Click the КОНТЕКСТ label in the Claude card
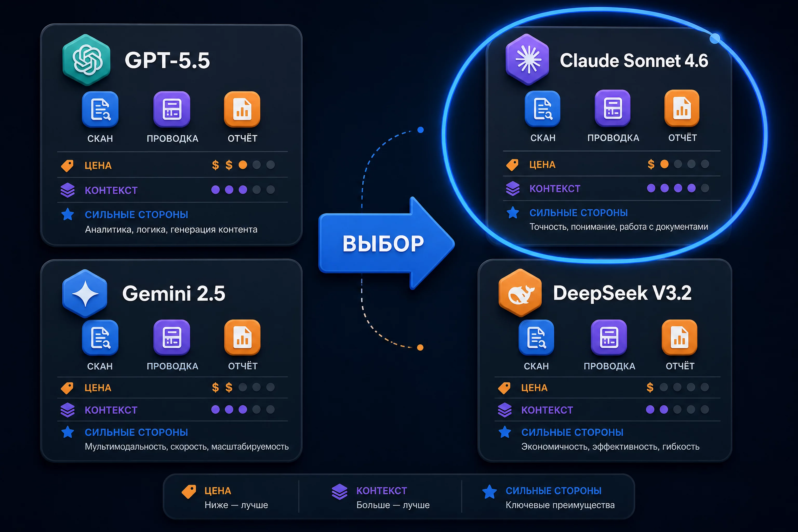This screenshot has width=798, height=532. tap(555, 189)
